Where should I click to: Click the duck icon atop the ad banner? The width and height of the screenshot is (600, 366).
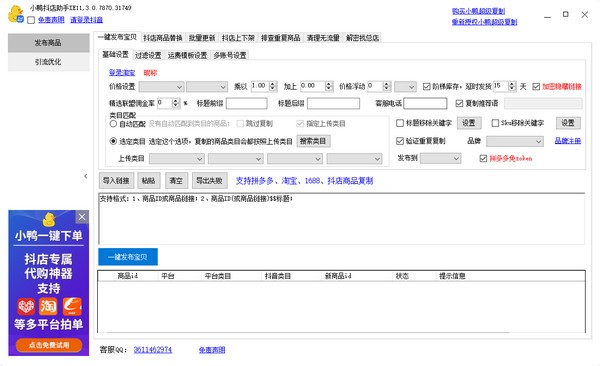point(49,219)
